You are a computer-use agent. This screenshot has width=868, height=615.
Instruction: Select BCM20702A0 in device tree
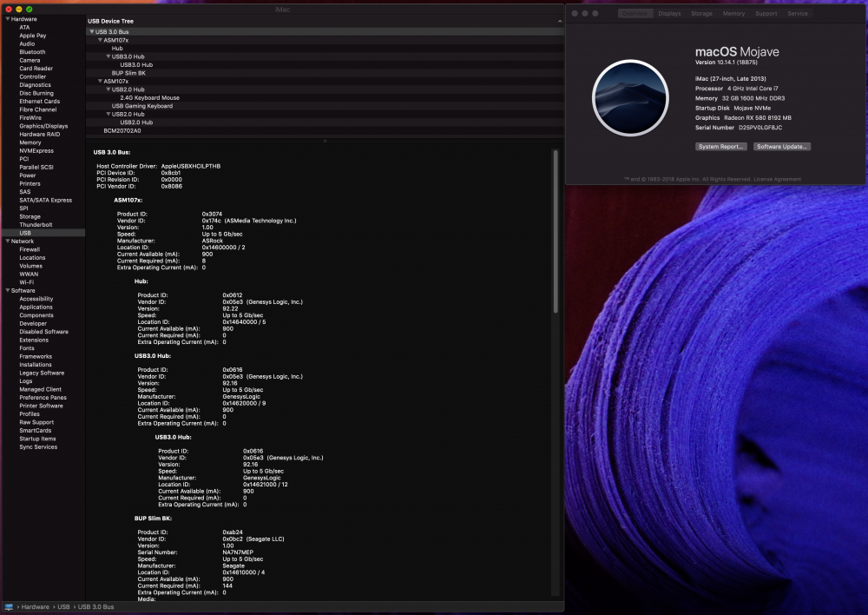pyautogui.click(x=122, y=131)
